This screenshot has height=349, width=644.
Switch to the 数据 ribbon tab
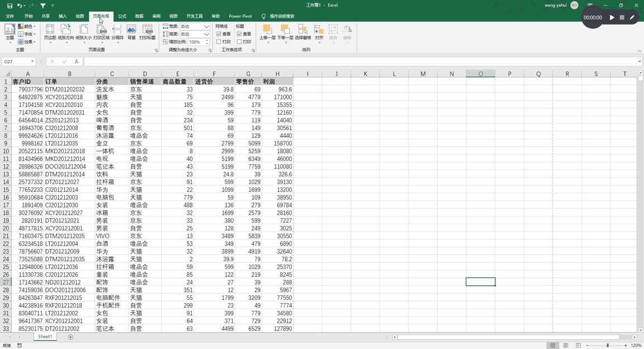[x=139, y=16]
